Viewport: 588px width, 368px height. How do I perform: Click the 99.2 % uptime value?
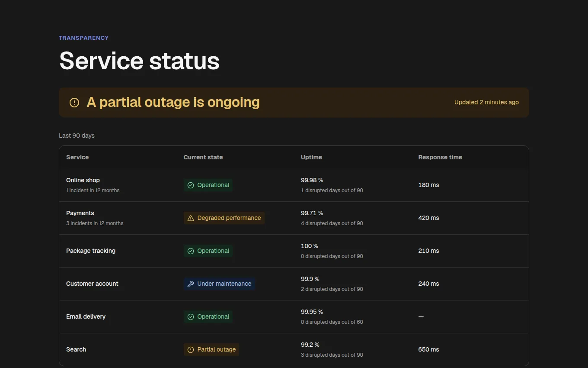310,345
